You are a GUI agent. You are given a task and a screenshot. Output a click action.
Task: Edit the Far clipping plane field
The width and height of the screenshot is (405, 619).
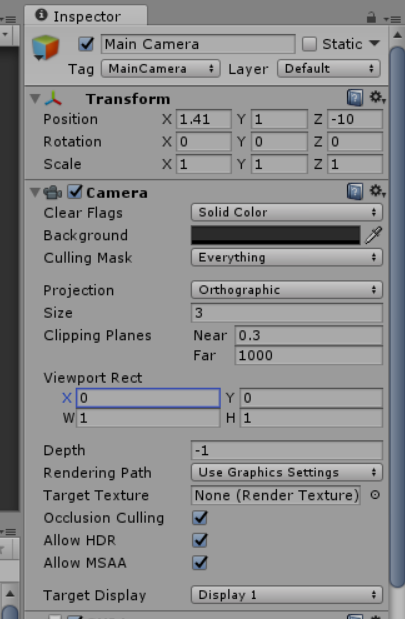(309, 355)
